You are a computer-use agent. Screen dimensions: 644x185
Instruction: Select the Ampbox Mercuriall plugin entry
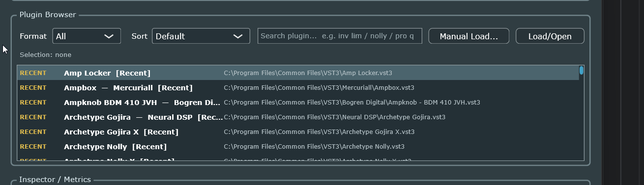click(298, 87)
